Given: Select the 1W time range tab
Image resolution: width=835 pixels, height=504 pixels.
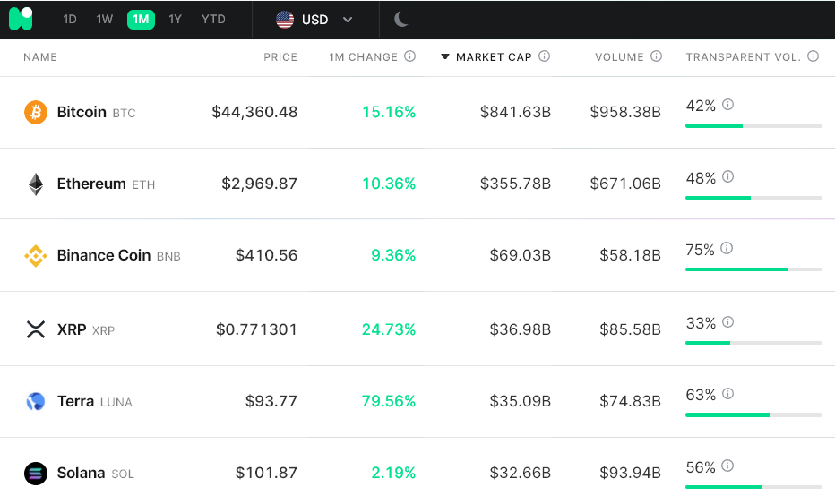Looking at the screenshot, I should [105, 19].
